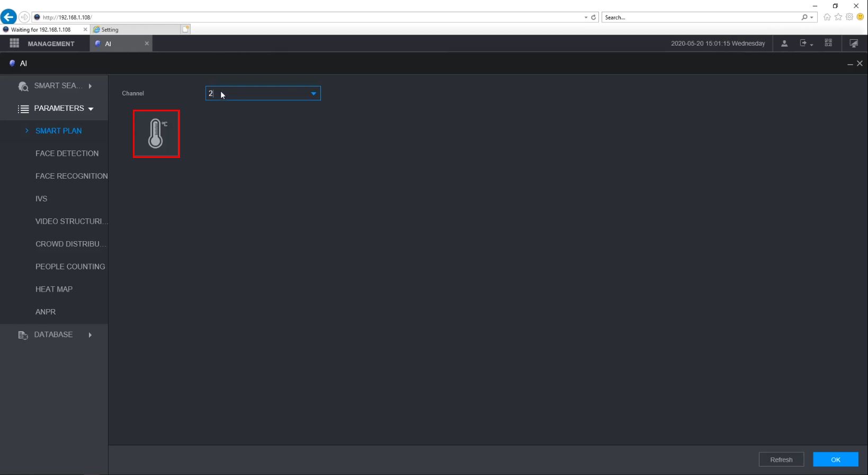Screen dimensions: 868x475
Task: Expand the DATABASE menu section
Action: pyautogui.click(x=54, y=335)
